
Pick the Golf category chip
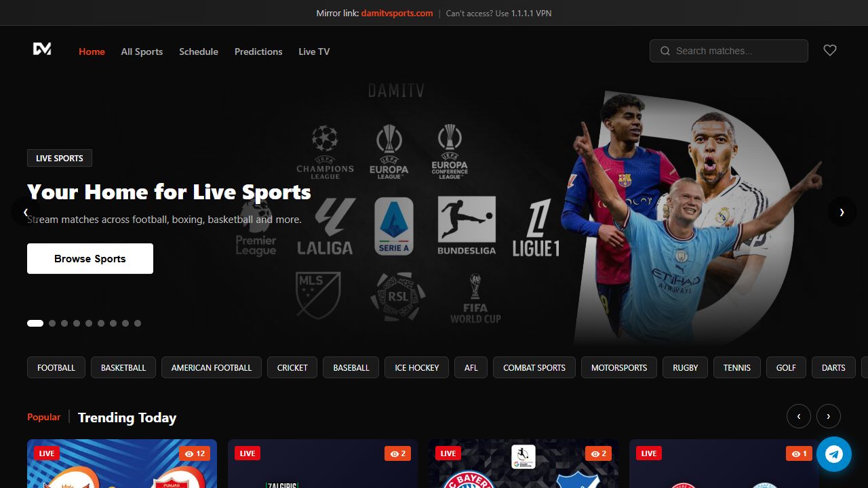pos(786,367)
